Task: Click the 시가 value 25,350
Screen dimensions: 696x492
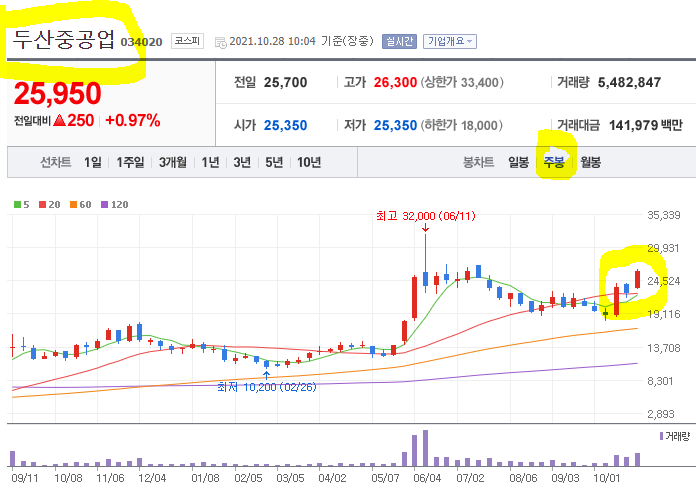Action: click(x=285, y=126)
